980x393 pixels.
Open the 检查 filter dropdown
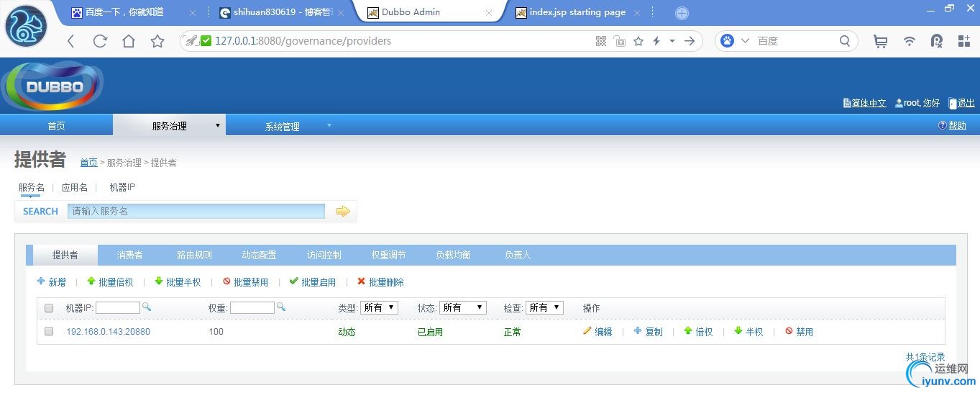click(x=544, y=307)
